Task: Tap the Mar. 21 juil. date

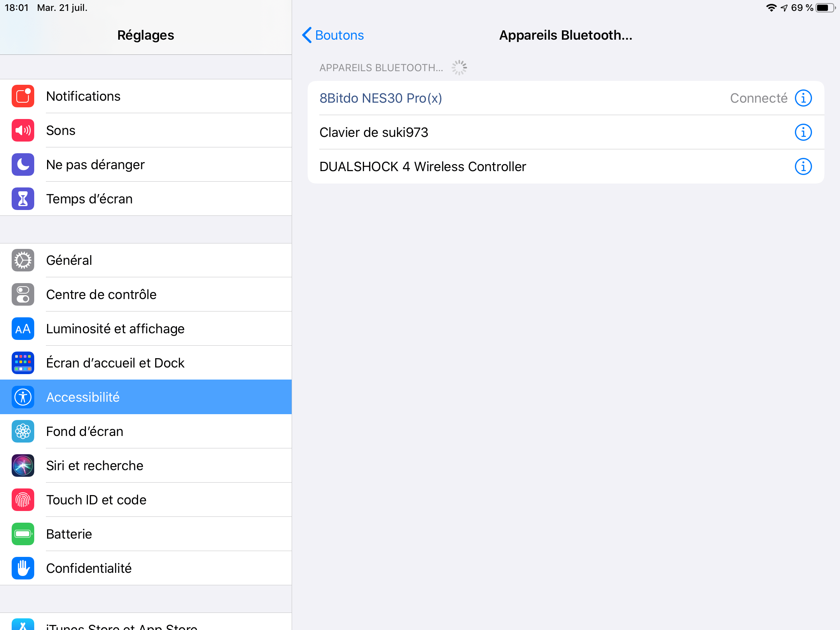Action: (x=62, y=8)
